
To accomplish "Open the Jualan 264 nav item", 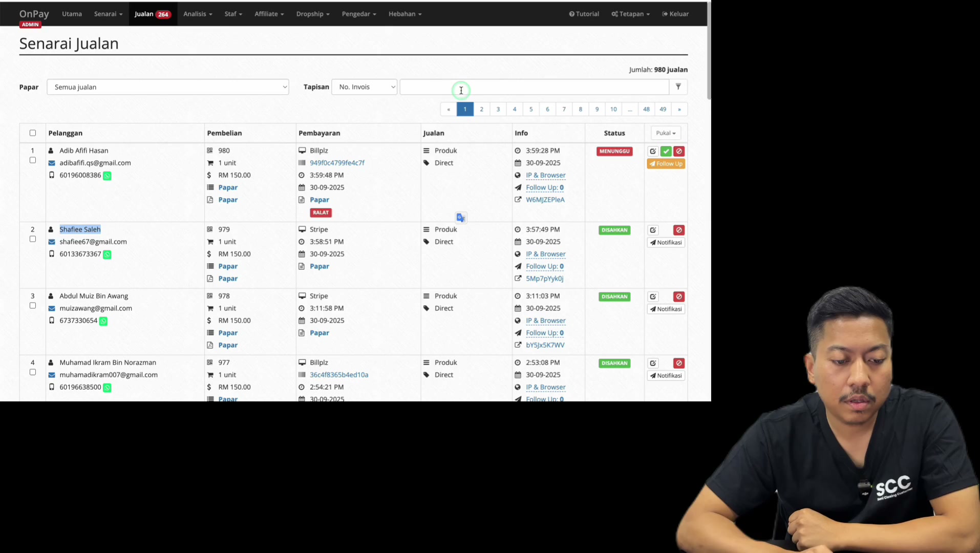I will click(x=152, y=14).
